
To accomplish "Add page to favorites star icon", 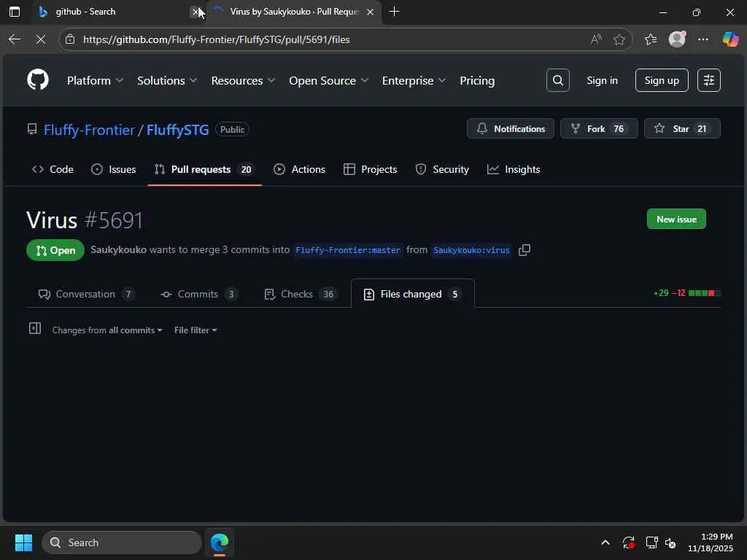I will pos(619,39).
